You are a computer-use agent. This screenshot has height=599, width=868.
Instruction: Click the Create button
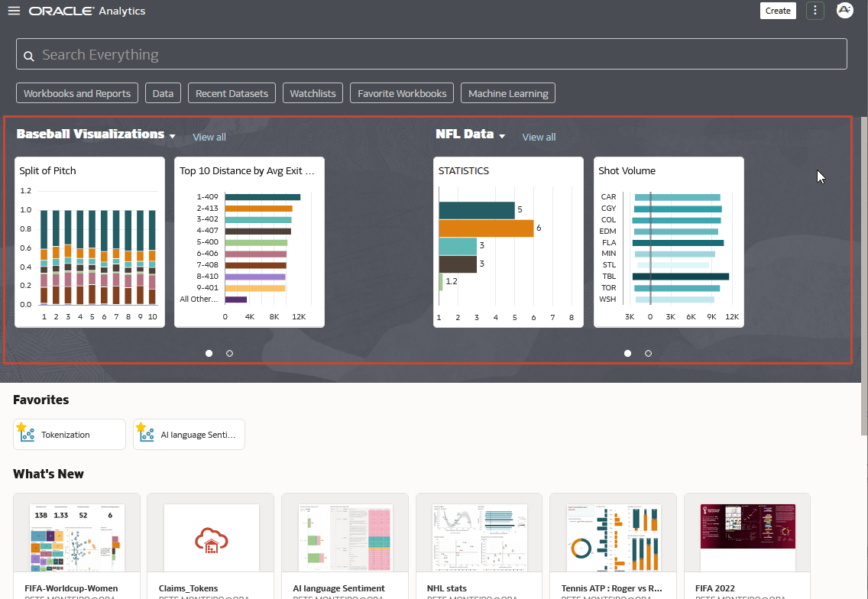(778, 11)
